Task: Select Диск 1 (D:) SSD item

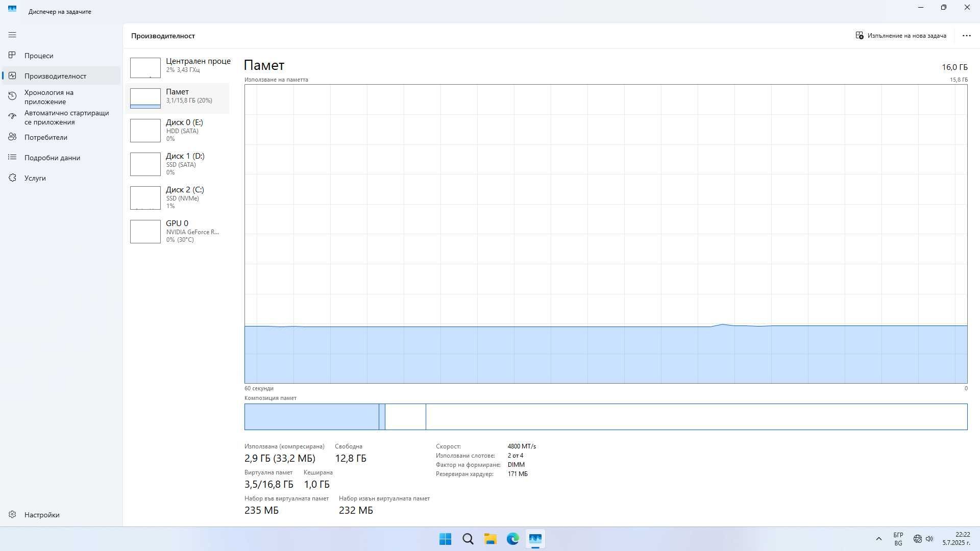Action: coord(178,164)
